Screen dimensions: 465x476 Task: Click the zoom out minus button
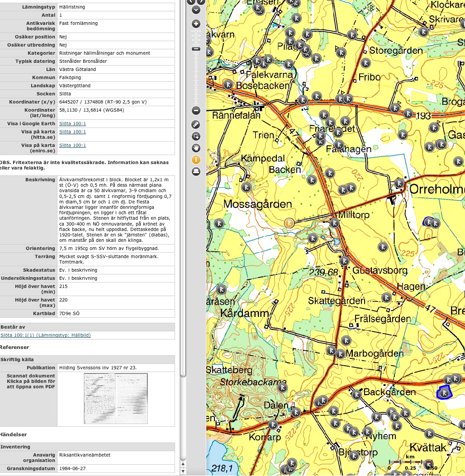click(x=196, y=110)
